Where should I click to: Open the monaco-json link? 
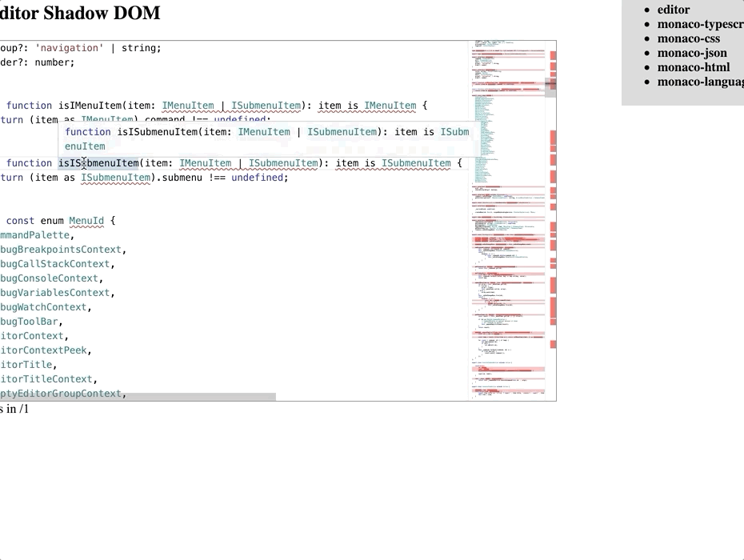(x=692, y=53)
